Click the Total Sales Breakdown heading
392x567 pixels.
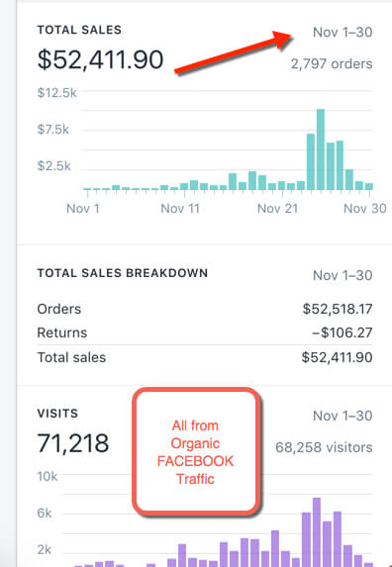(123, 273)
